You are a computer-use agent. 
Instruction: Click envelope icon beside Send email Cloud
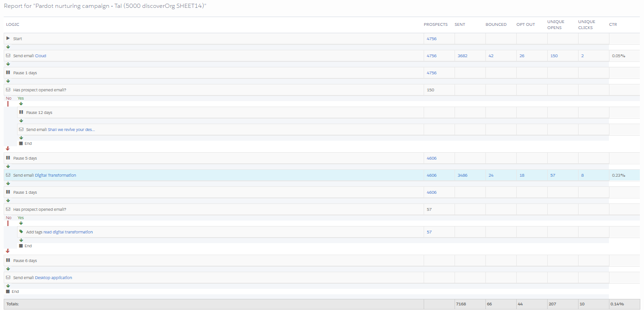8,56
